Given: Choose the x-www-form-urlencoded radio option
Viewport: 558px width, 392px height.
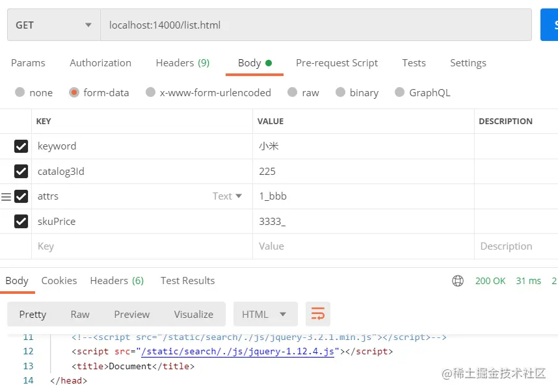Looking at the screenshot, I should coord(150,92).
